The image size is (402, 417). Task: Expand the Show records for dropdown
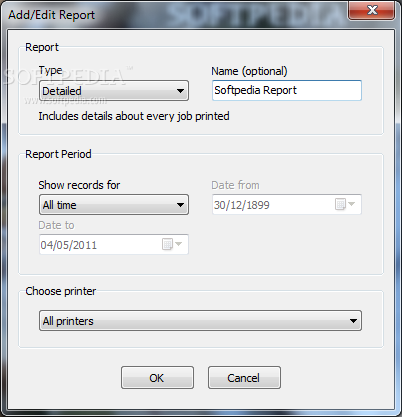[114, 205]
